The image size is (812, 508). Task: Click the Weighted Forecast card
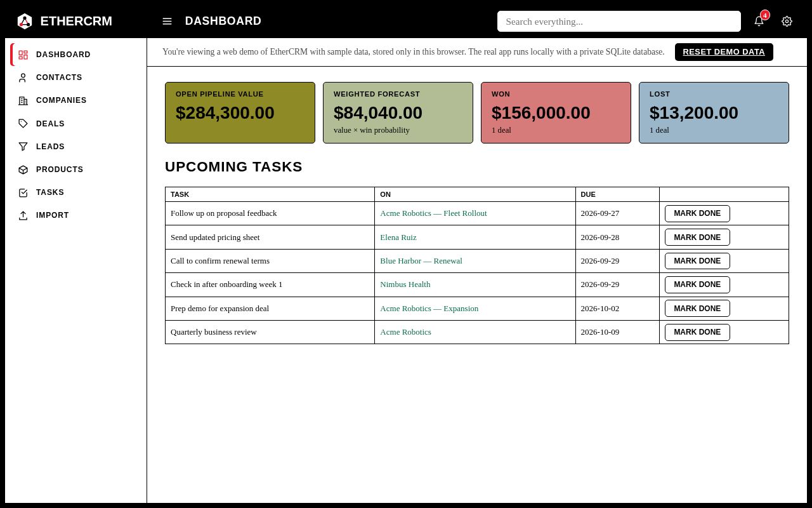(398, 112)
